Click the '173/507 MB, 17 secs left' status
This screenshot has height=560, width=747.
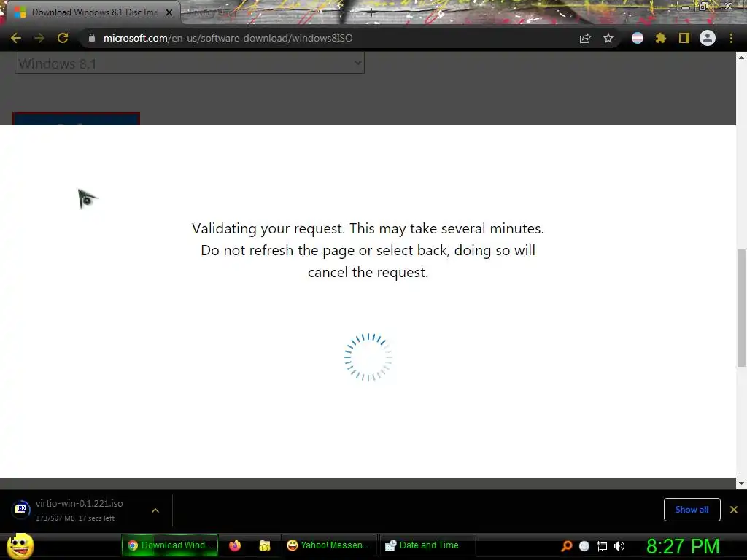pyautogui.click(x=75, y=518)
